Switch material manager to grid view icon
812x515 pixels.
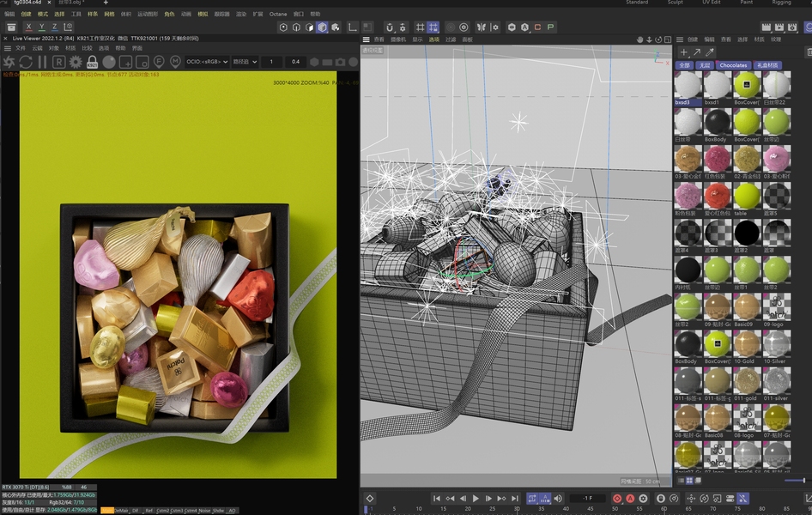(x=689, y=481)
